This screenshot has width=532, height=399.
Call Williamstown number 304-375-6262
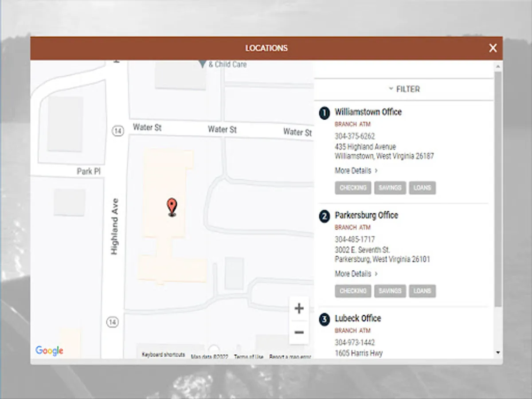[355, 137]
